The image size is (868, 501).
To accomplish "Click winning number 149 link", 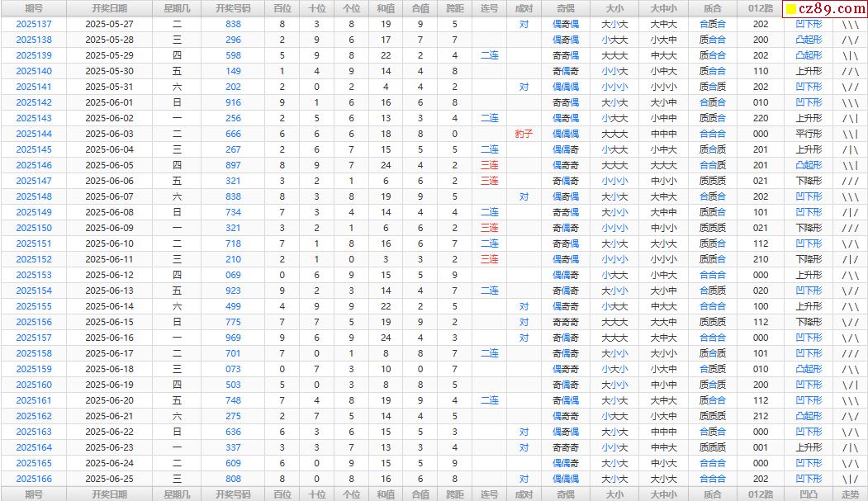I will (x=233, y=71).
